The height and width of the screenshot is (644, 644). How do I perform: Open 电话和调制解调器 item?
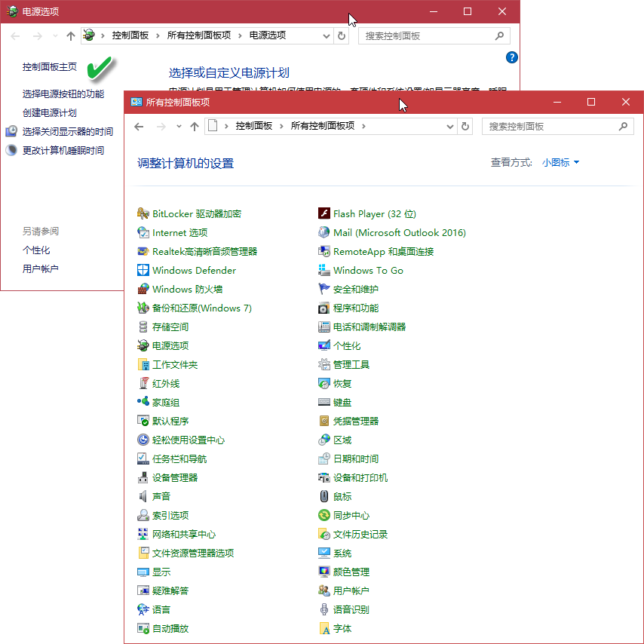click(362, 327)
